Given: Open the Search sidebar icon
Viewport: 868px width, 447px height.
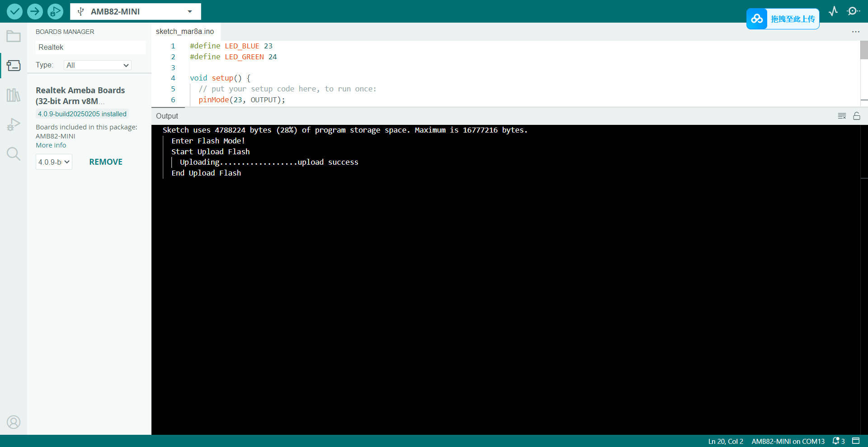Looking at the screenshot, I should pos(14,154).
